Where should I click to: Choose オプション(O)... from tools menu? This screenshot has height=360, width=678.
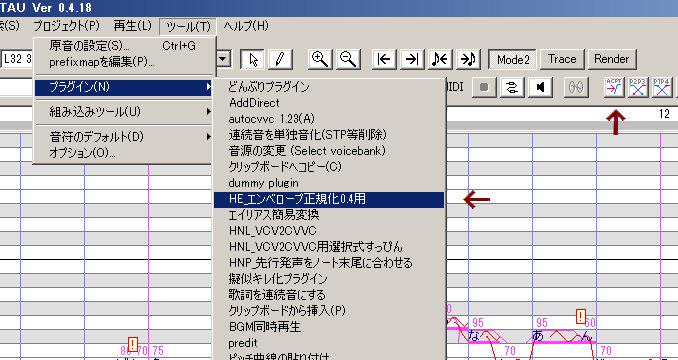coord(82,153)
